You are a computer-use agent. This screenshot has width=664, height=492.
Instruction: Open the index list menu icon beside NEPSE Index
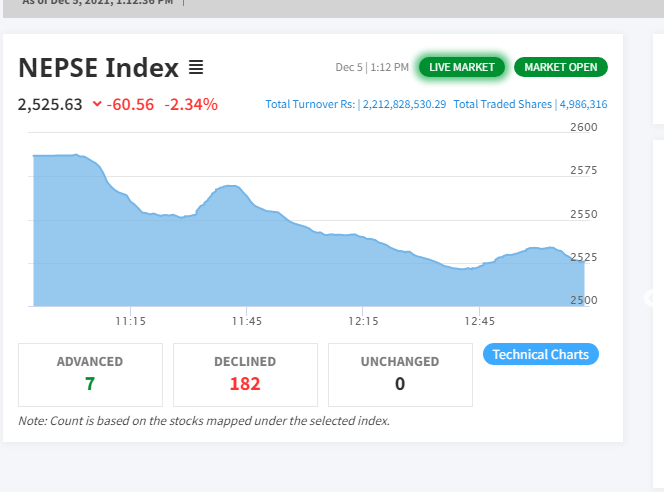click(x=196, y=67)
